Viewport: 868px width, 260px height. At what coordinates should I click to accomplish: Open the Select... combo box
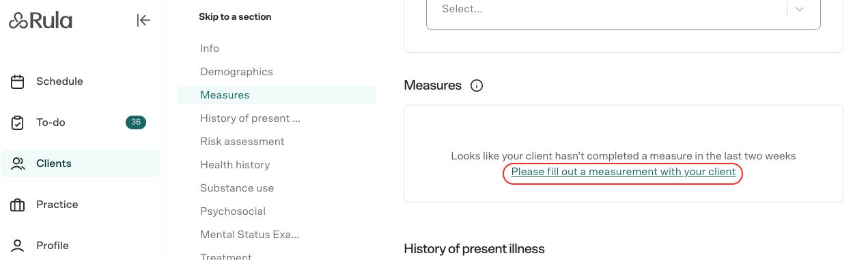coord(623,10)
